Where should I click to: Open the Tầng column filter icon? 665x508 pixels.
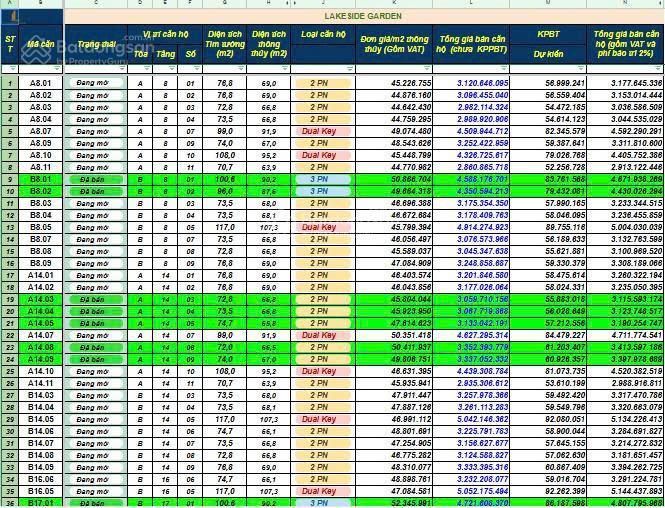[x=172, y=69]
